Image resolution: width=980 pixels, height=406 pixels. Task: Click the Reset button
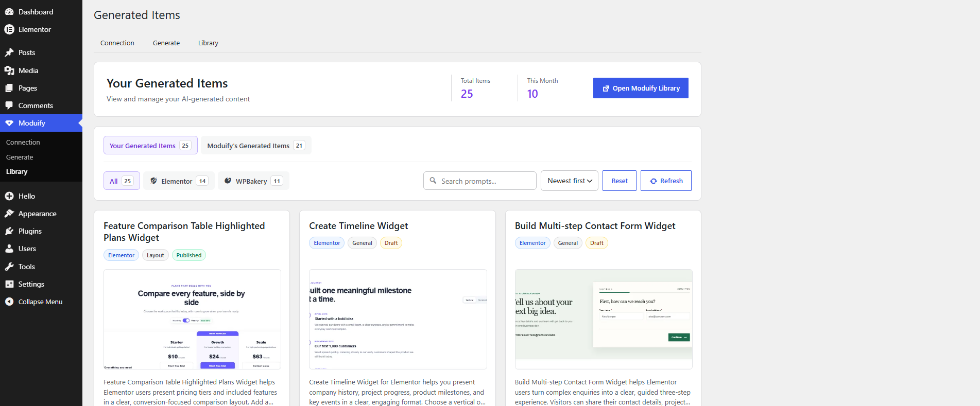(x=620, y=181)
